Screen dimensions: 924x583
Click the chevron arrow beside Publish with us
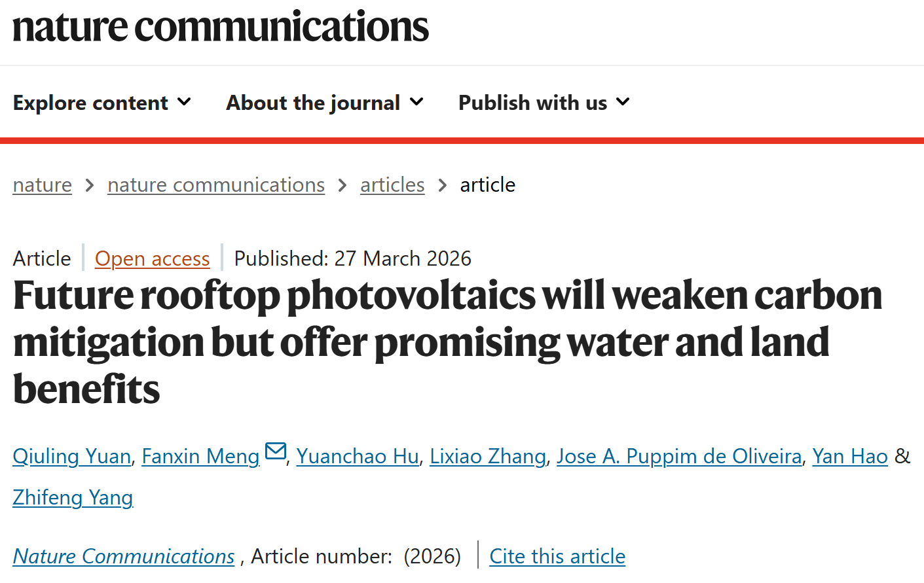(x=623, y=102)
